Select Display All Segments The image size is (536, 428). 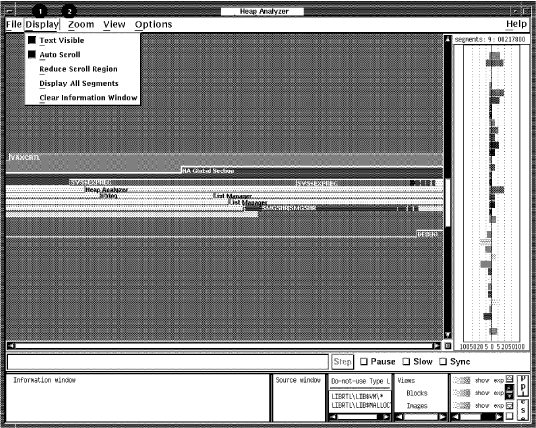tap(79, 83)
